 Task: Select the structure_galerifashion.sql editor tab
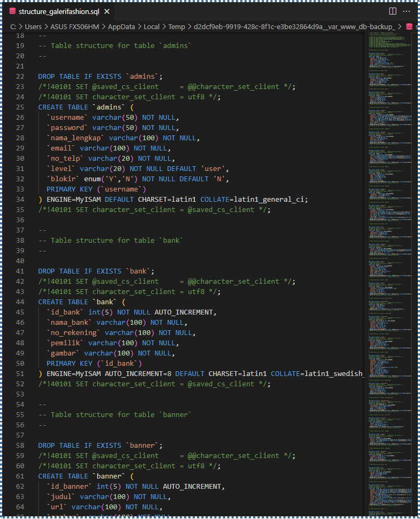58,11
